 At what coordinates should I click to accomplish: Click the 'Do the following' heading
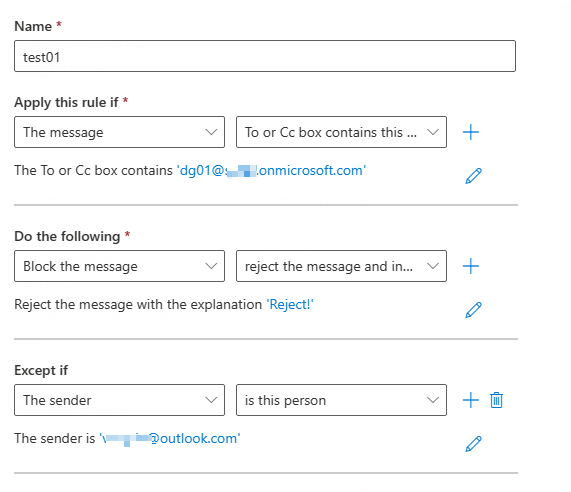click(x=67, y=236)
